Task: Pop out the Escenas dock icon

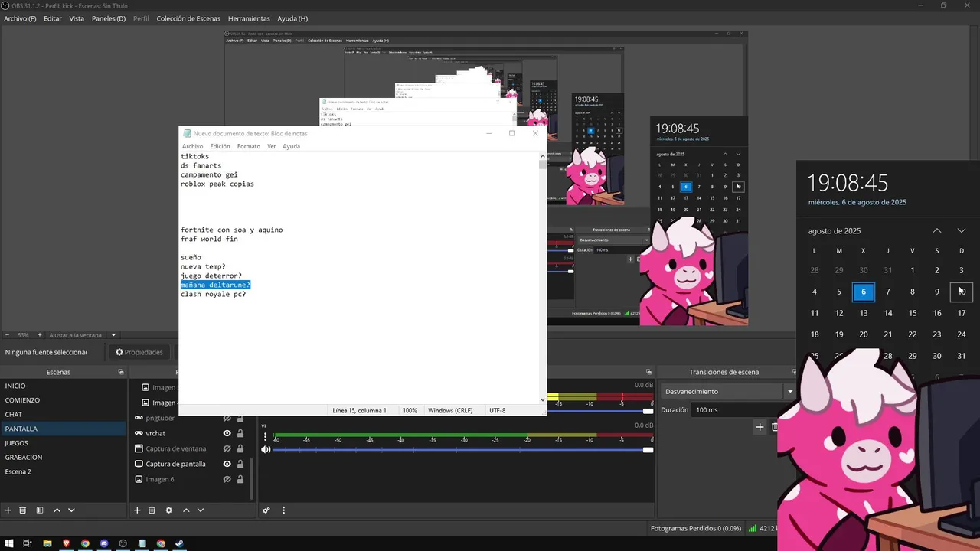Action: pos(120,372)
